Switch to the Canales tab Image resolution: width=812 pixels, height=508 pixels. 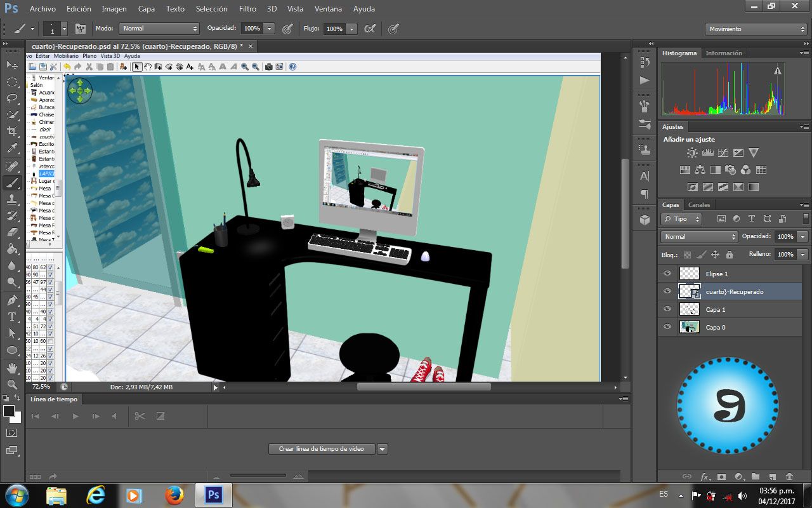click(x=699, y=205)
